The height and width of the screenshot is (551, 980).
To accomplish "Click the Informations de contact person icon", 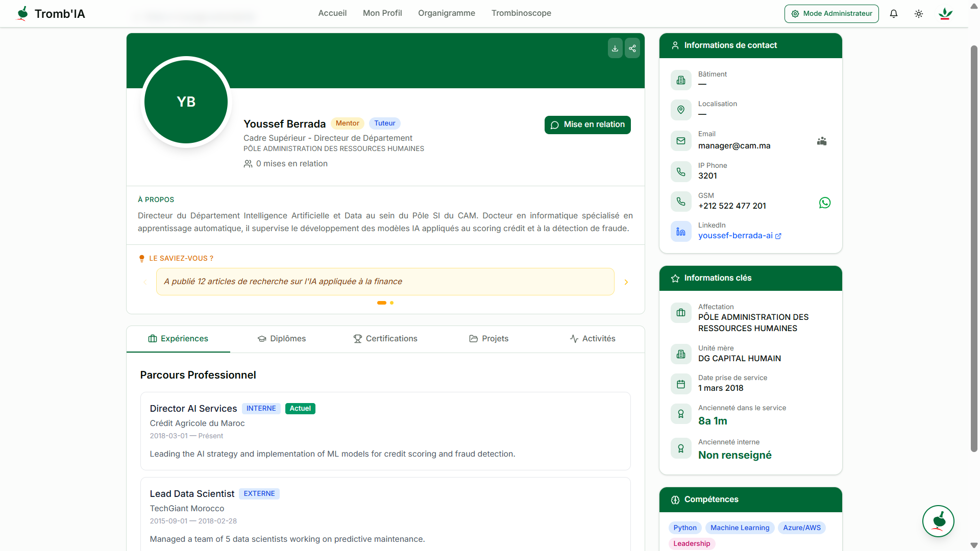I will [x=675, y=45].
